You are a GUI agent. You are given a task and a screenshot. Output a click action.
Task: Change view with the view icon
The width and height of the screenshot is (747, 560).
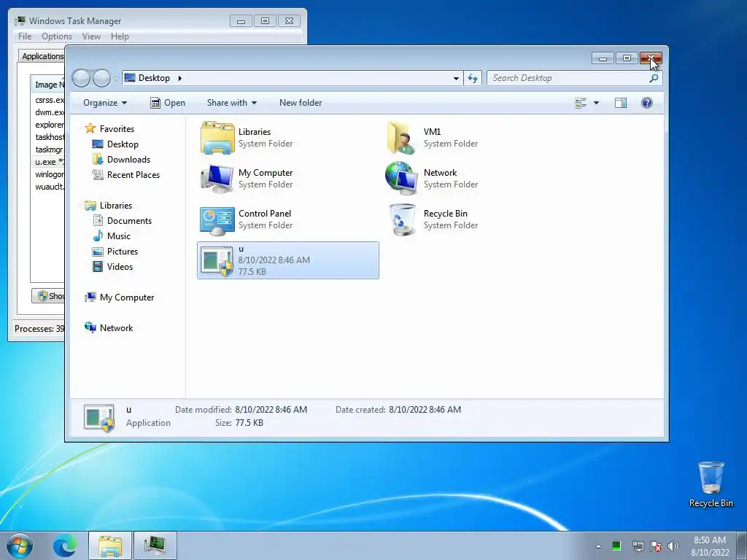pos(581,103)
